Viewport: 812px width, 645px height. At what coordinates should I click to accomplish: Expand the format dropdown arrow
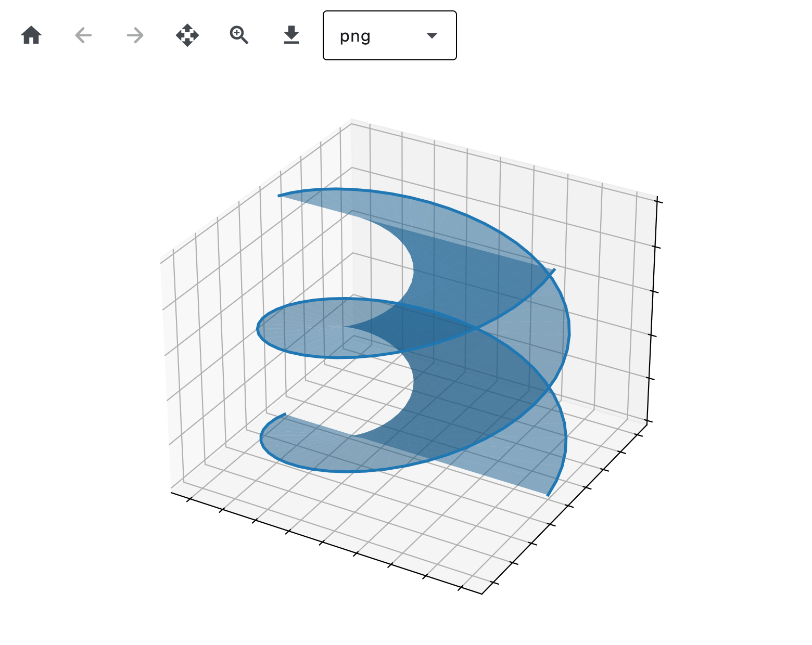point(432,36)
